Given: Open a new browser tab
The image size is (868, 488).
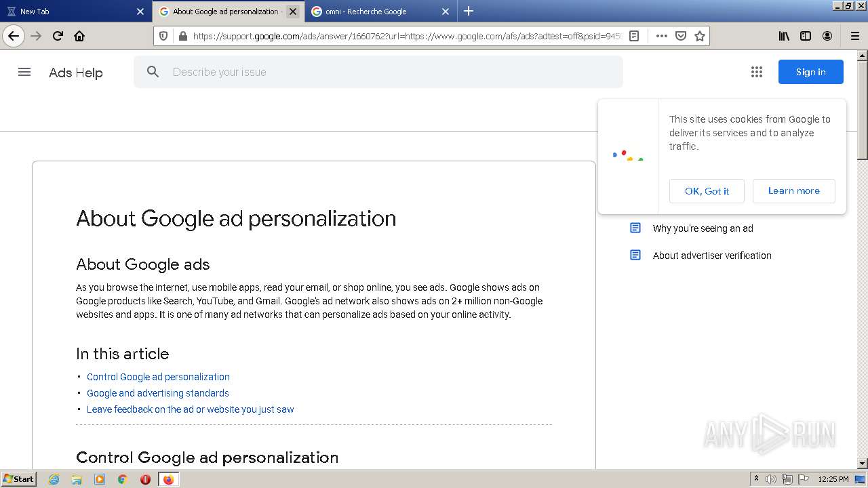Looking at the screenshot, I should coord(469,11).
